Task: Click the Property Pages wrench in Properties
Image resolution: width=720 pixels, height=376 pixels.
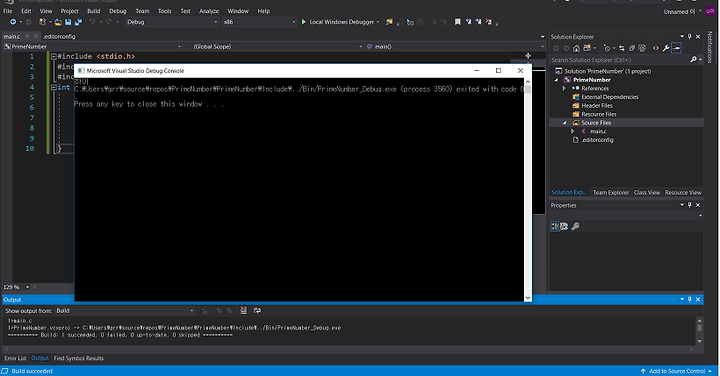Action: tap(575, 226)
